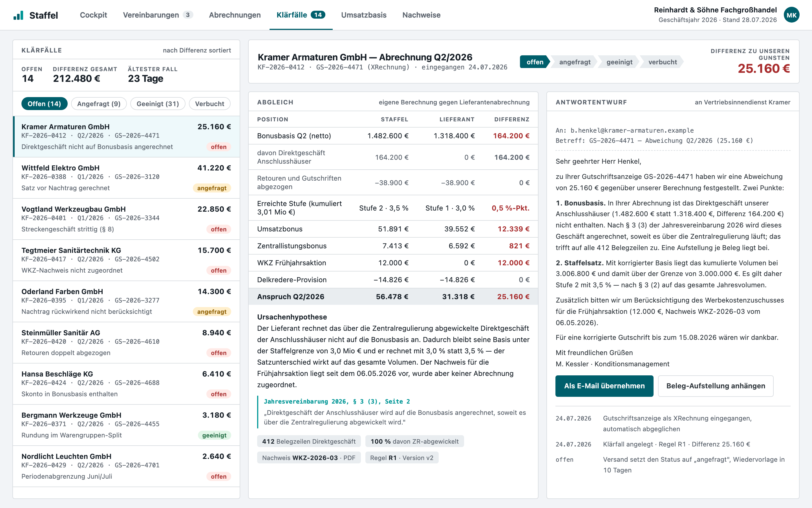The image size is (812, 508).
Task: Click the 'Delkredere-Provision' row label
Action: tap(292, 280)
